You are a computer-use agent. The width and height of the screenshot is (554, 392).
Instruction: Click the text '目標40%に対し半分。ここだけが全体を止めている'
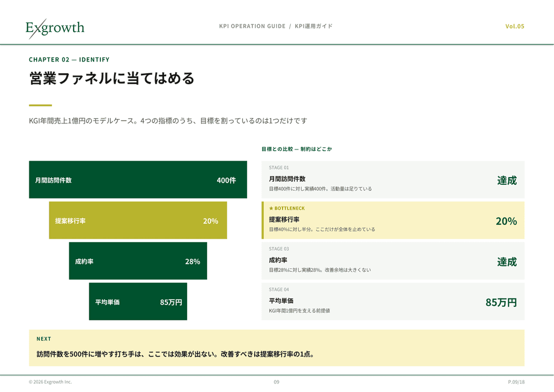322,230
